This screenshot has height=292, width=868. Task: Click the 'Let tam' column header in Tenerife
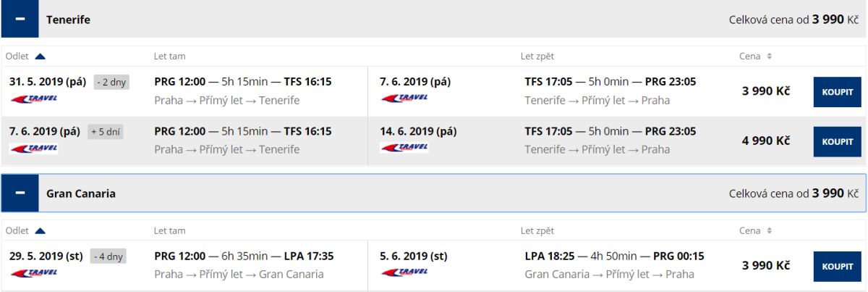pos(170,56)
